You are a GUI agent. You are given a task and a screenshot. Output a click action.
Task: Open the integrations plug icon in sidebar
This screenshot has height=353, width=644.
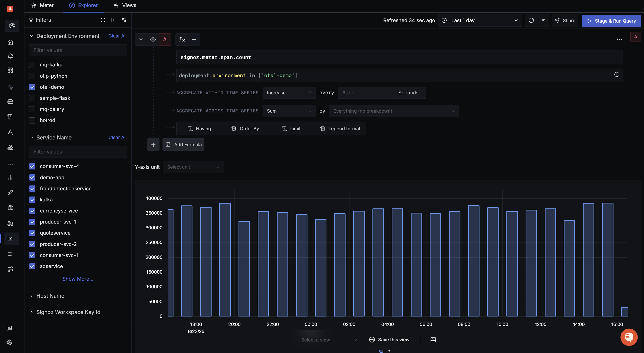click(x=10, y=192)
